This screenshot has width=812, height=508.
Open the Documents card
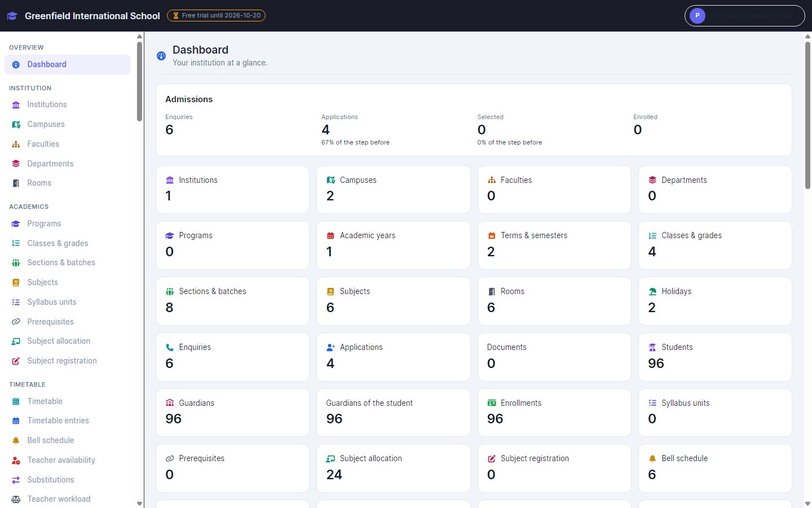554,357
